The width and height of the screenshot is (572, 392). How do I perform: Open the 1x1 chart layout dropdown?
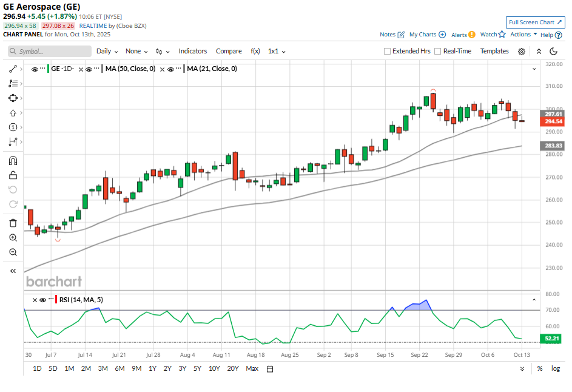tap(276, 52)
